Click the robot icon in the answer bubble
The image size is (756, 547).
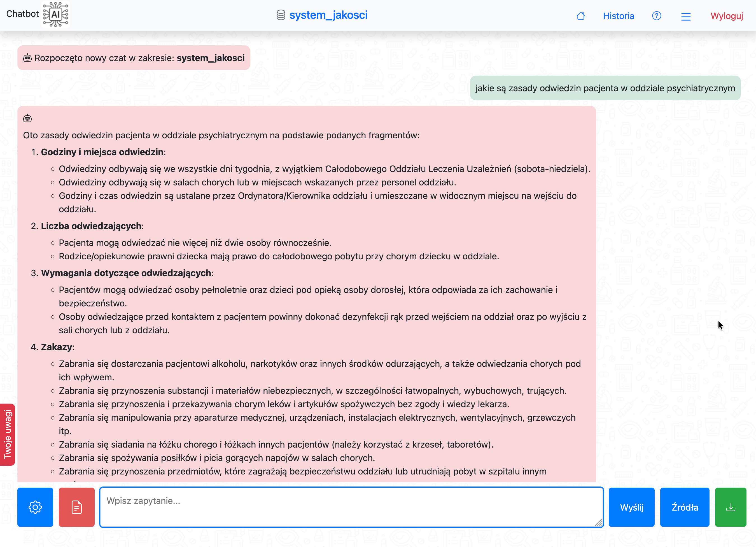point(27,118)
